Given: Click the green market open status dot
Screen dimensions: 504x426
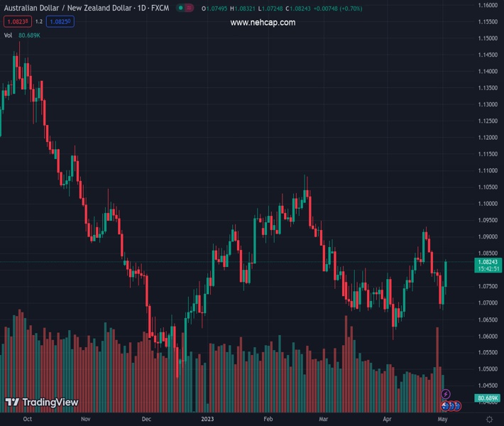Looking at the screenshot, I should (x=180, y=8).
